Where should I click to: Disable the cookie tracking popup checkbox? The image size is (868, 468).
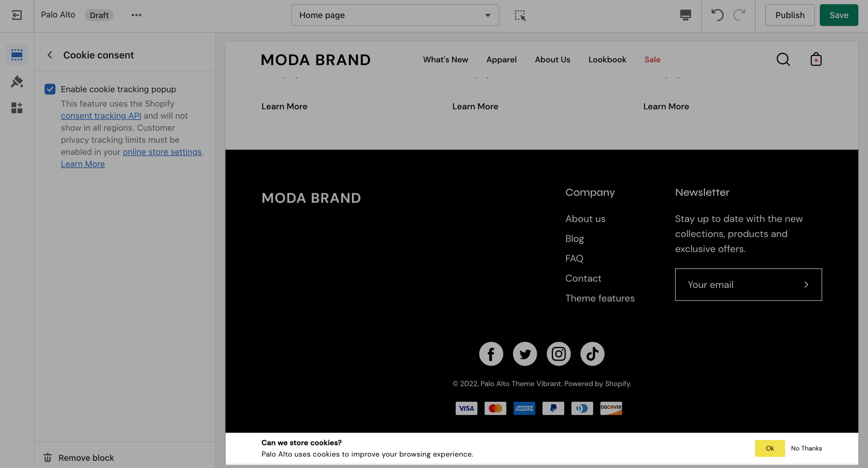point(50,89)
